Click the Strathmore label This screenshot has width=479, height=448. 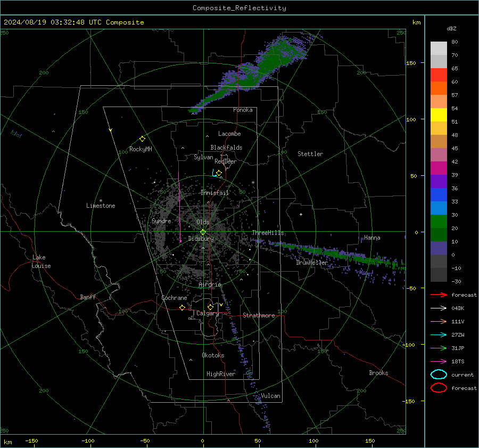coord(259,315)
